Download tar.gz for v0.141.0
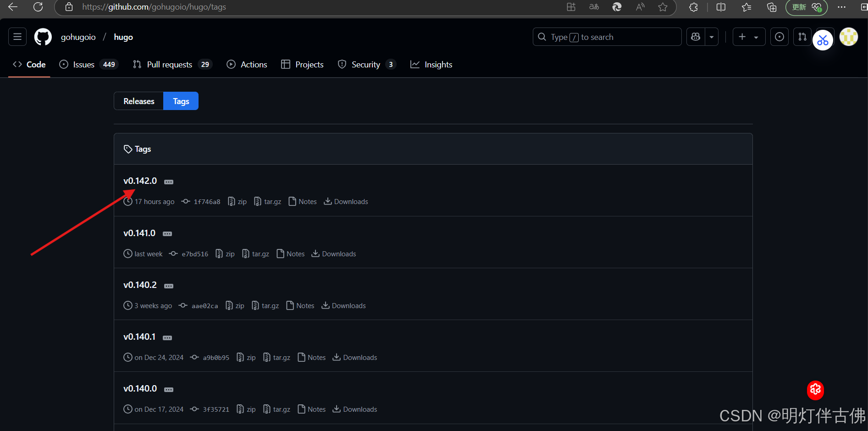868x431 pixels. click(x=256, y=254)
